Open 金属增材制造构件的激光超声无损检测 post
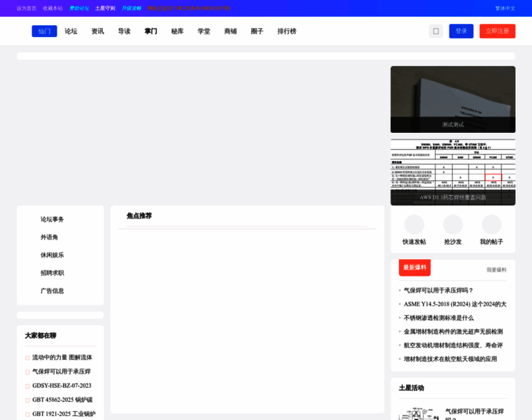The width and height of the screenshot is (532, 420). tap(454, 332)
